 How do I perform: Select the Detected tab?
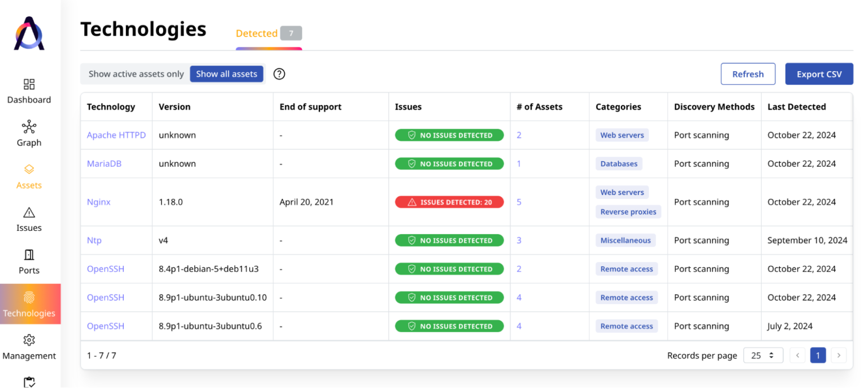click(257, 33)
